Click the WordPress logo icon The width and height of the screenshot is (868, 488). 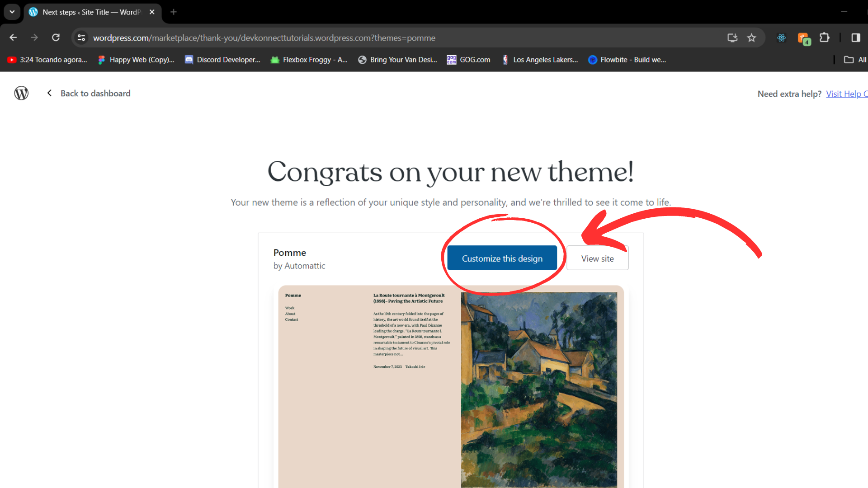coord(21,93)
